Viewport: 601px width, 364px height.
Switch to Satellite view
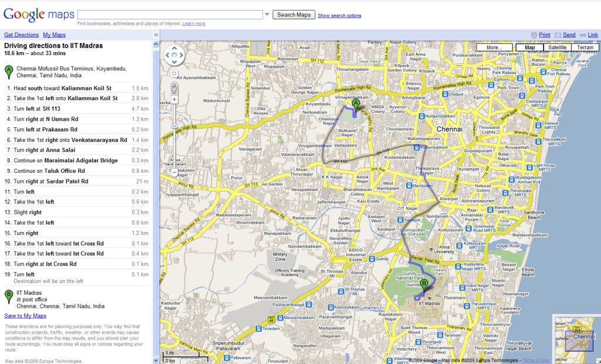pos(558,47)
